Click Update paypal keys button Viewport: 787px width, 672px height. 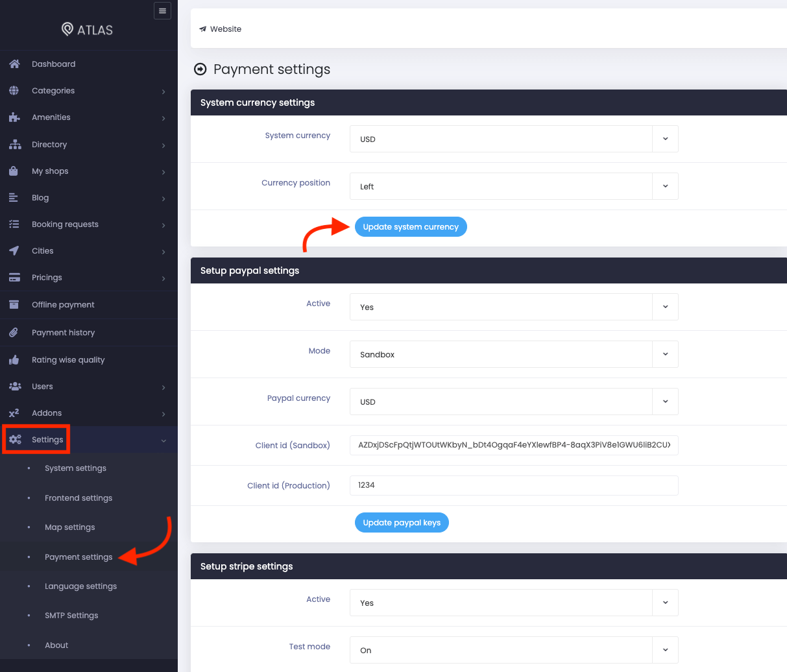pos(402,523)
